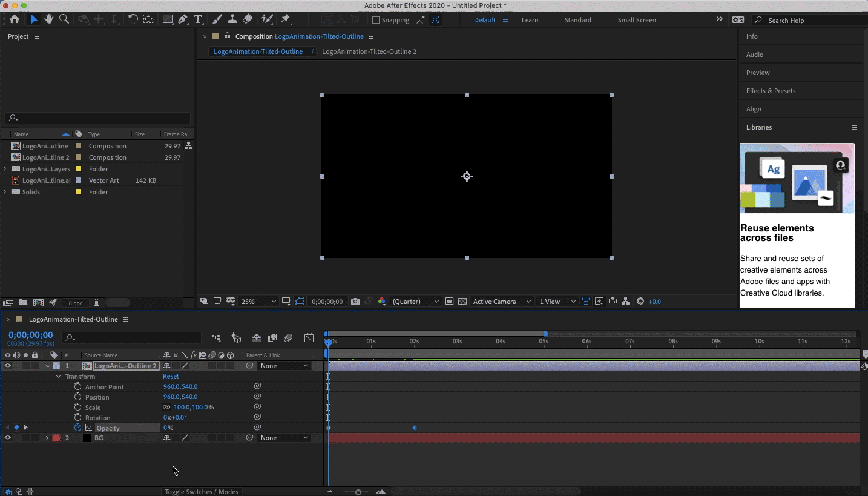Take a snapshot with camera icon
This screenshot has width=868, height=496.
point(355,302)
